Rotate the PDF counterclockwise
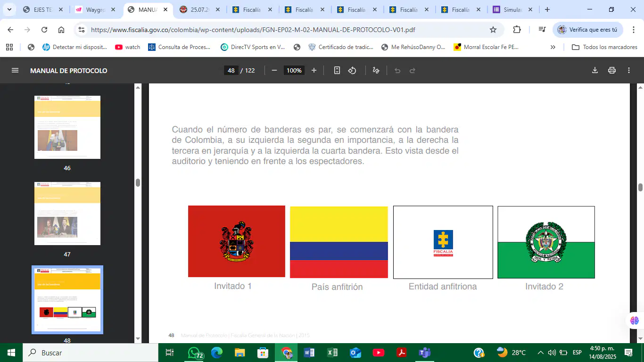Viewport: 644px width, 362px height. (x=352, y=71)
